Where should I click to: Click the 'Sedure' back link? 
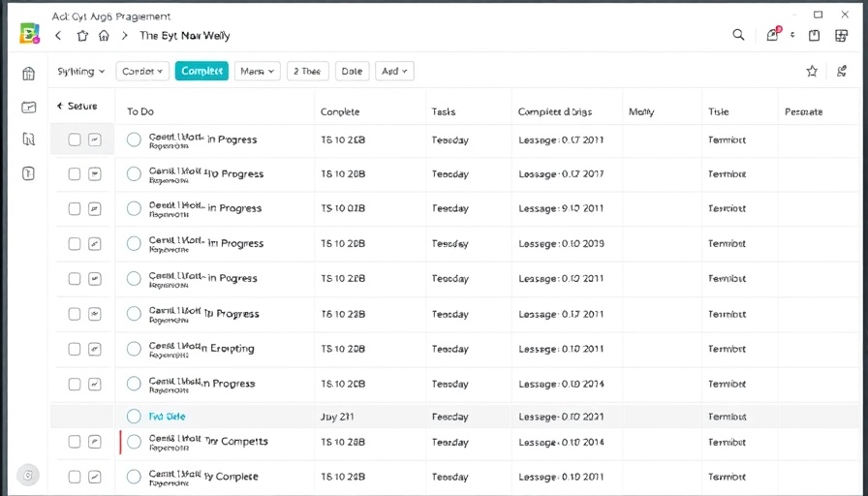point(77,106)
